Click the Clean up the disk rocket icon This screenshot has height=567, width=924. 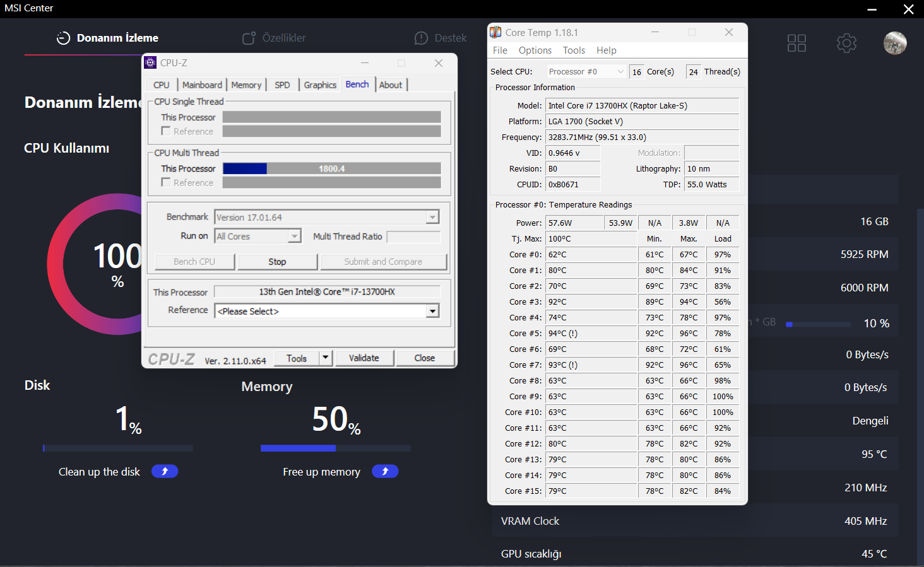pyautogui.click(x=165, y=471)
